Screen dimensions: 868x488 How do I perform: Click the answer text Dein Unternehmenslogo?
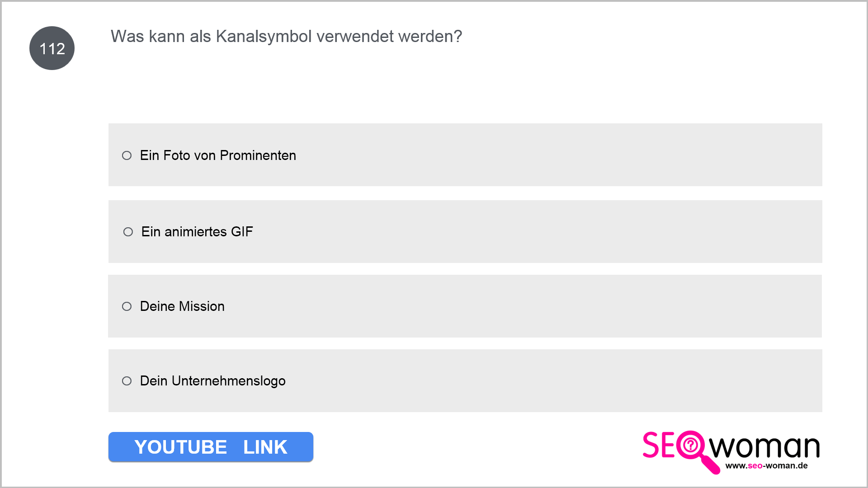(x=212, y=381)
